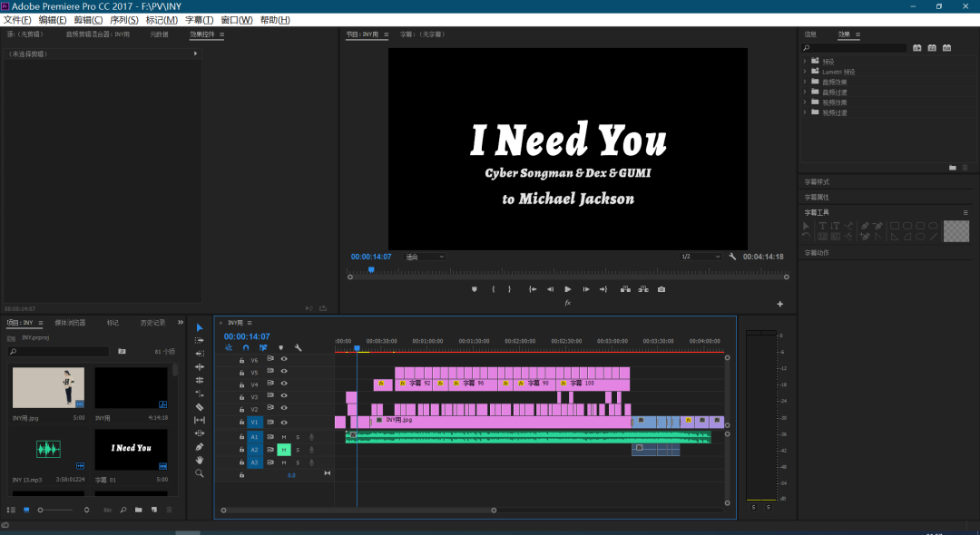
Task: Click new custom bin folder in Effects panel
Action: [953, 168]
